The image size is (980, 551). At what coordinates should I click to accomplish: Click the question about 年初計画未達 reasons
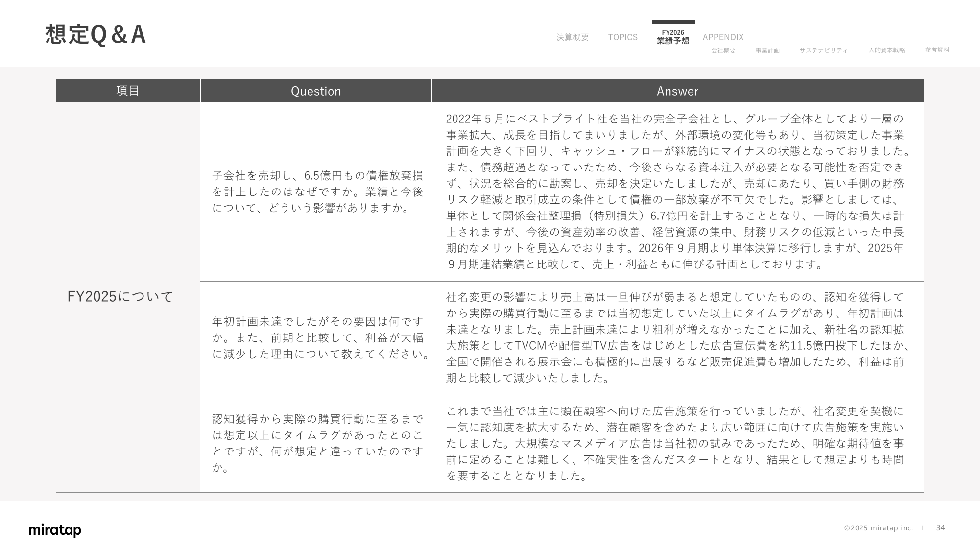(321, 337)
